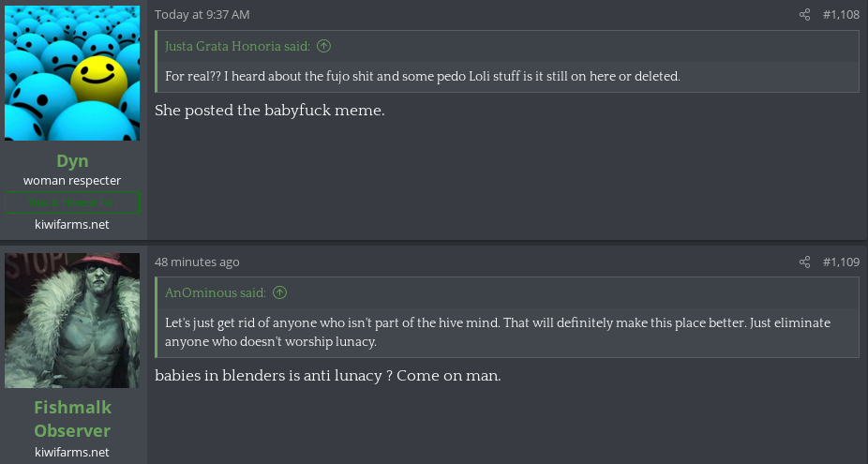
Task: Click the '48 minutes ago' timestamp
Action: (197, 262)
